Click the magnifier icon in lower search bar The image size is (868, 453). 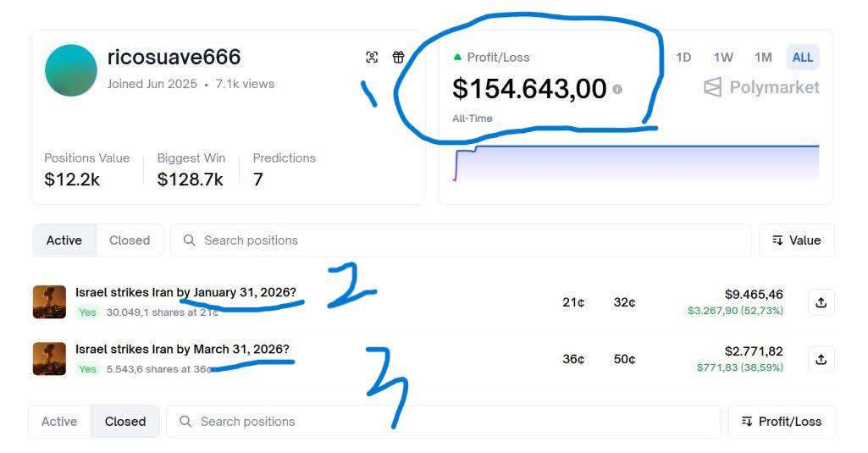pyautogui.click(x=185, y=422)
